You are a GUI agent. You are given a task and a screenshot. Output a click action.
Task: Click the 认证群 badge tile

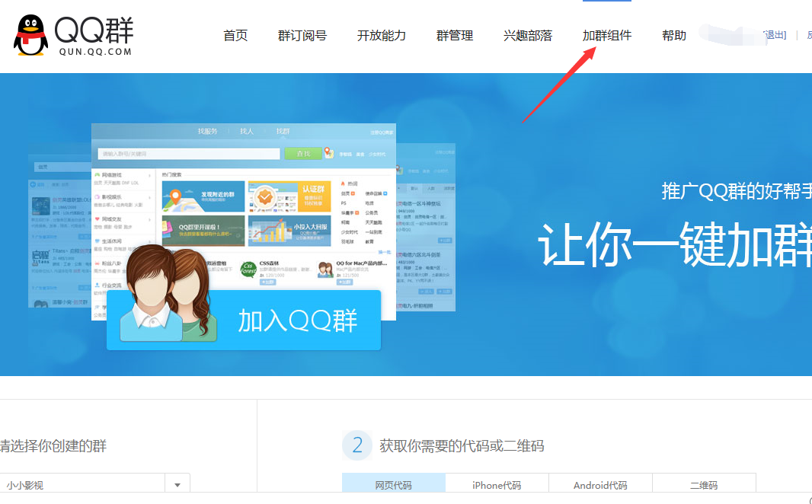[289, 196]
